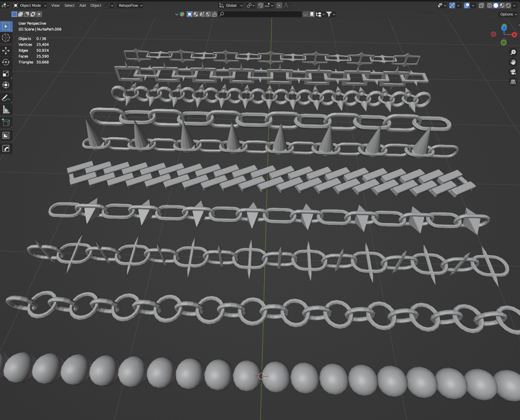Set selection mode to Intersect

coord(39,14)
